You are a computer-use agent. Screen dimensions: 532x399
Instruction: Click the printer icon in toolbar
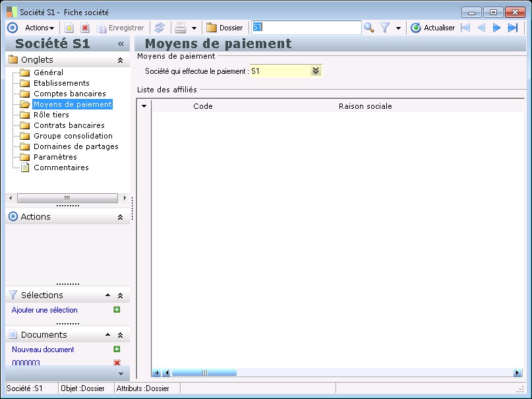point(180,28)
